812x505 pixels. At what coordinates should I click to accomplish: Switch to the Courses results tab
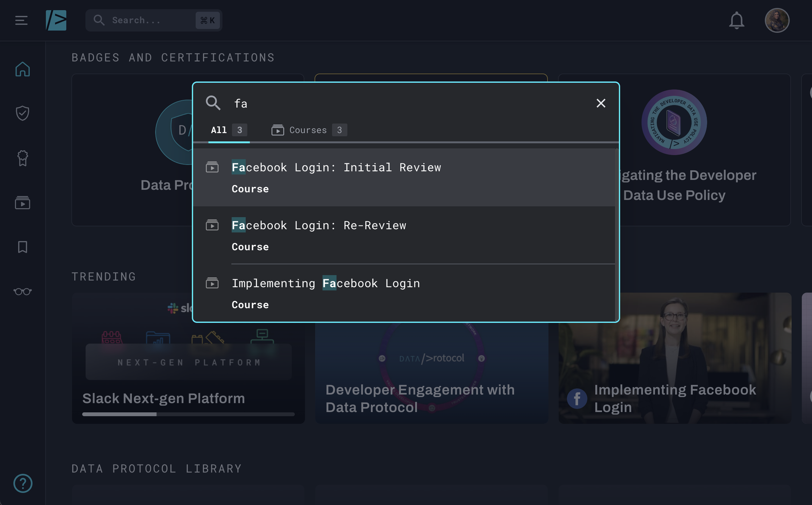(309, 130)
